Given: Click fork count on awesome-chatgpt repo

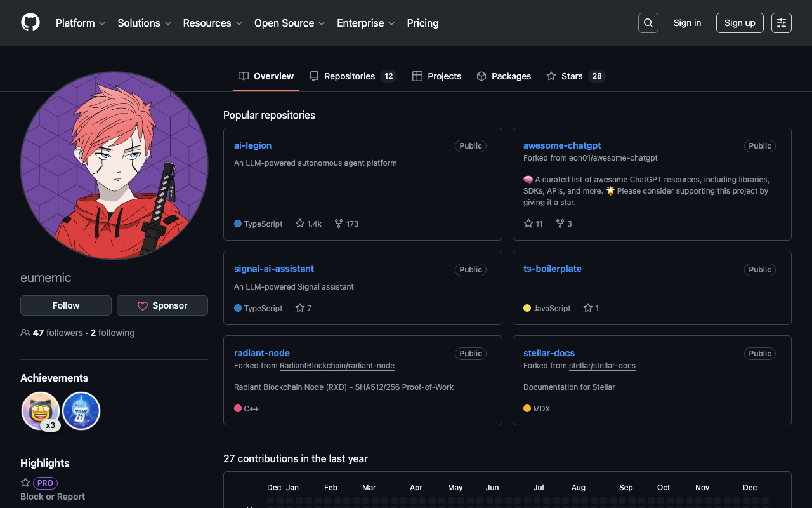Looking at the screenshot, I should 564,224.
